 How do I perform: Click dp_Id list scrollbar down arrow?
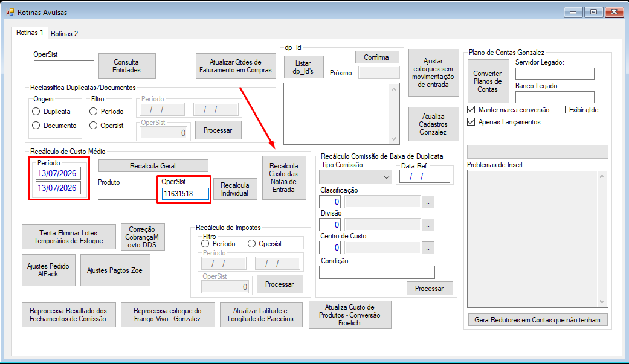(x=393, y=139)
